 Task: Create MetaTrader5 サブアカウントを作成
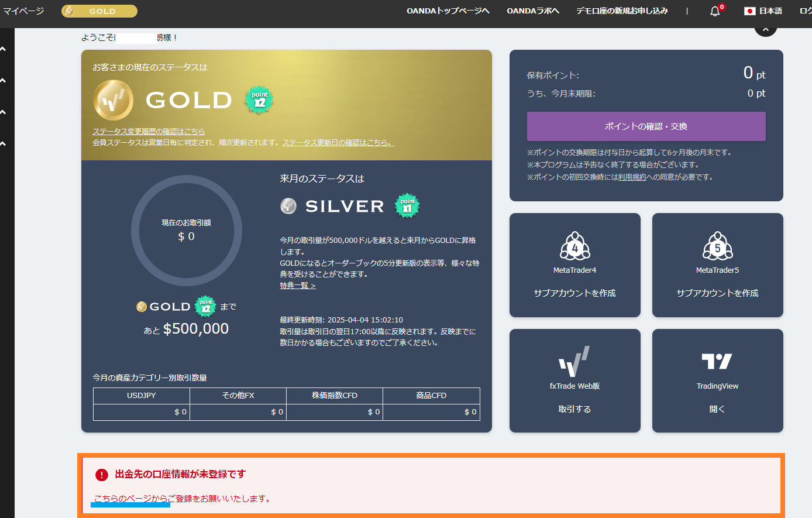point(718,293)
